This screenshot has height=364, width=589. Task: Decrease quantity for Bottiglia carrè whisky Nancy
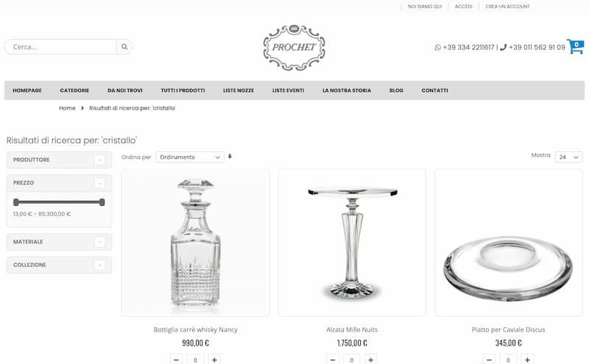[x=176, y=360]
